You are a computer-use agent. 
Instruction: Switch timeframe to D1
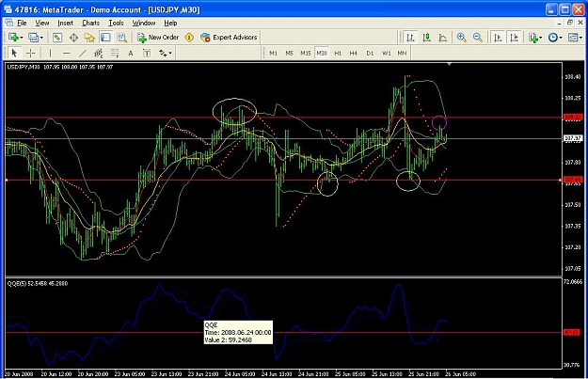tap(370, 54)
